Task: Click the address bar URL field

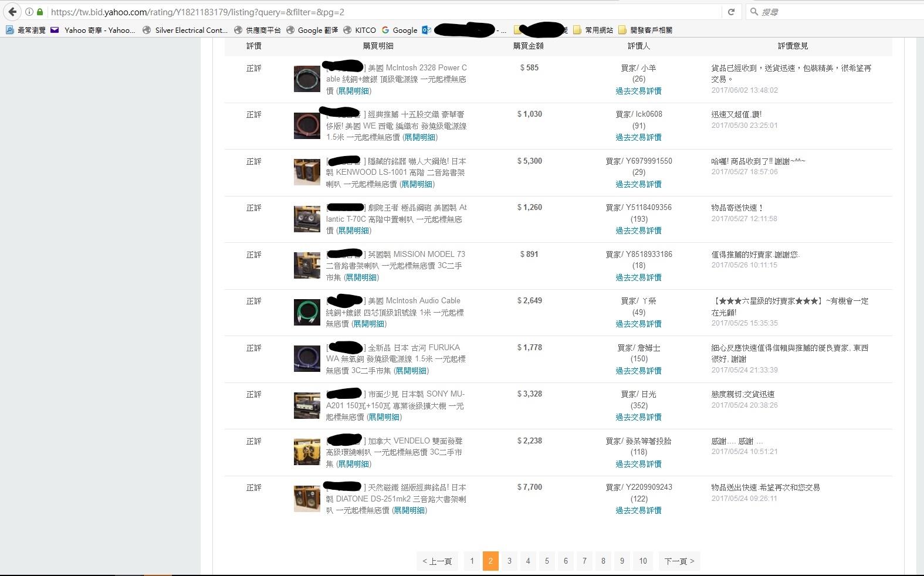Action: click(x=384, y=12)
